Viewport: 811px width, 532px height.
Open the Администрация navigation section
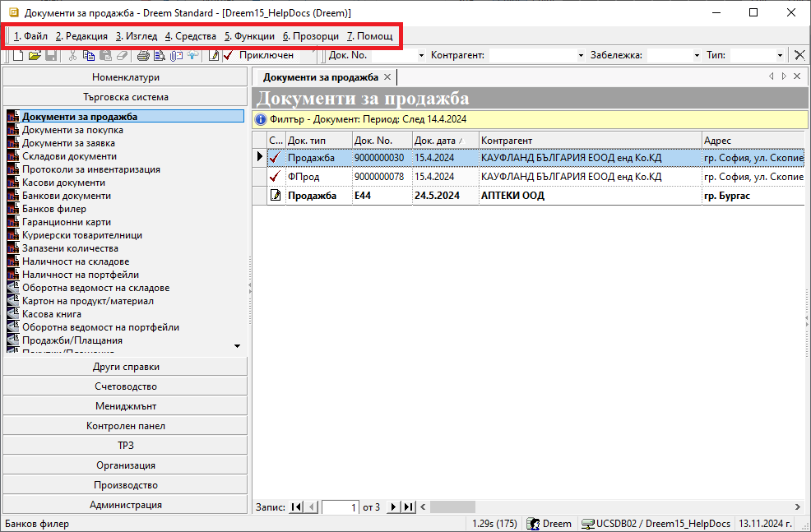pyautogui.click(x=125, y=505)
